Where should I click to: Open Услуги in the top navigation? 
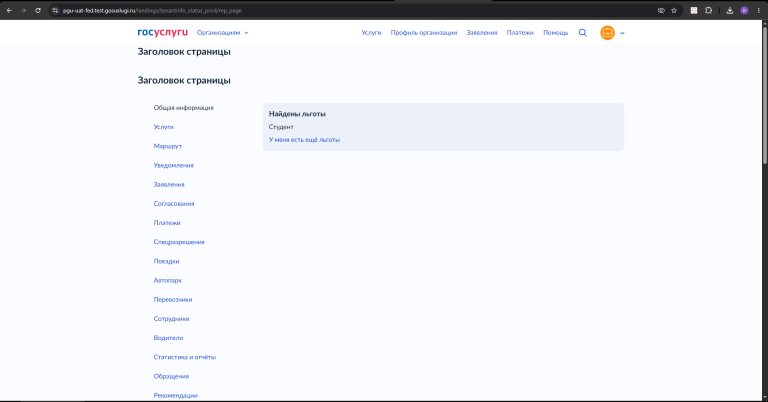click(371, 33)
